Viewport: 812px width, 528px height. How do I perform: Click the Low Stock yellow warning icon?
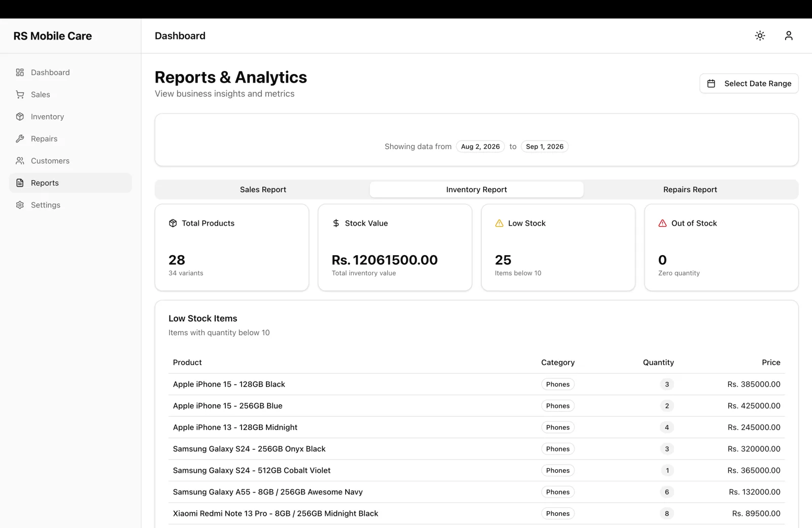(499, 223)
